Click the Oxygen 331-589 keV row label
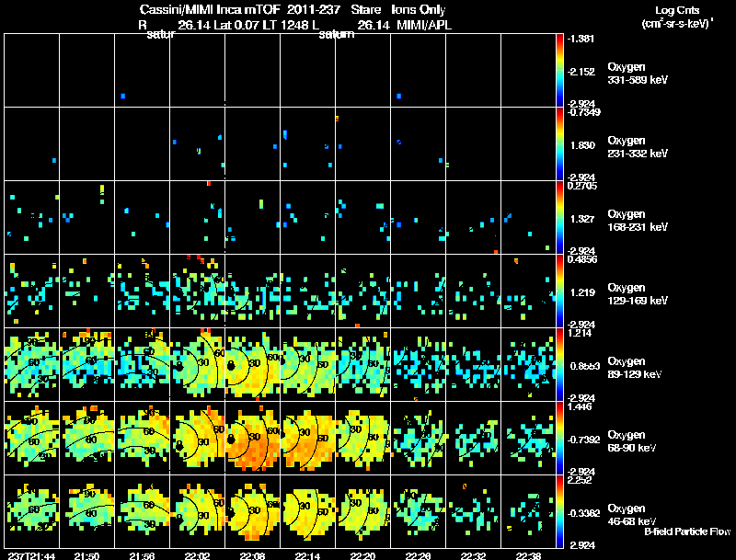The height and width of the screenshot is (560, 736). tap(638, 74)
